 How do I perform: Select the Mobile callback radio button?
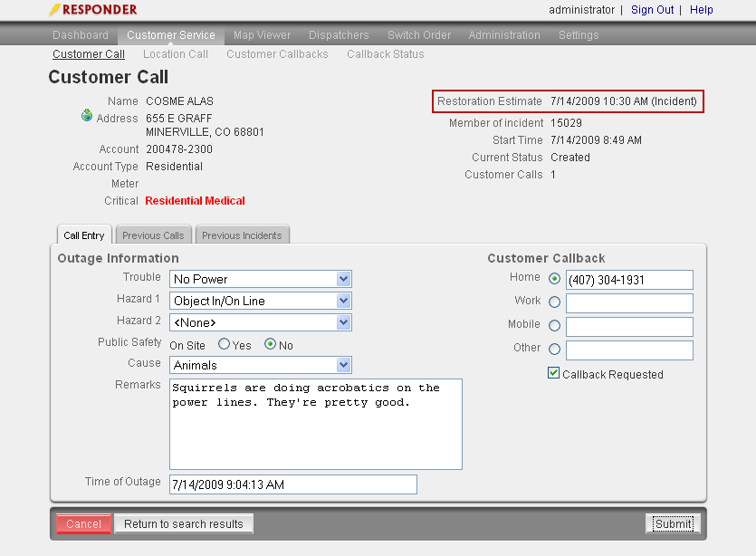point(555,326)
